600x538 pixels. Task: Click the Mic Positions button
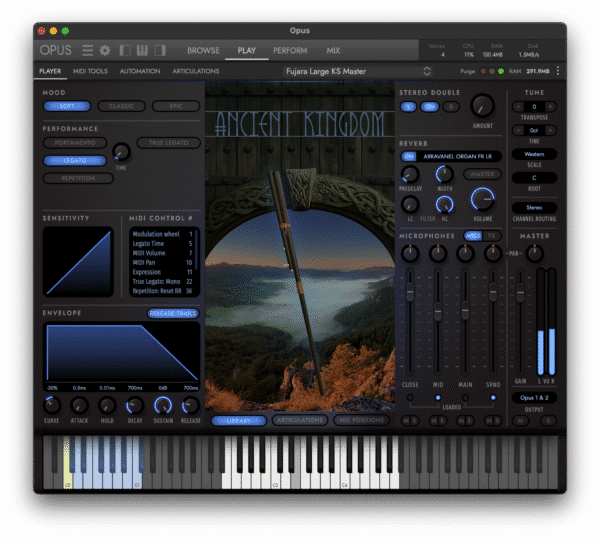point(361,421)
